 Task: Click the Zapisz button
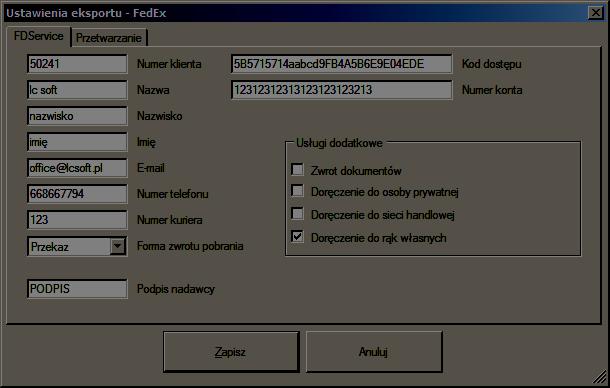point(231,352)
